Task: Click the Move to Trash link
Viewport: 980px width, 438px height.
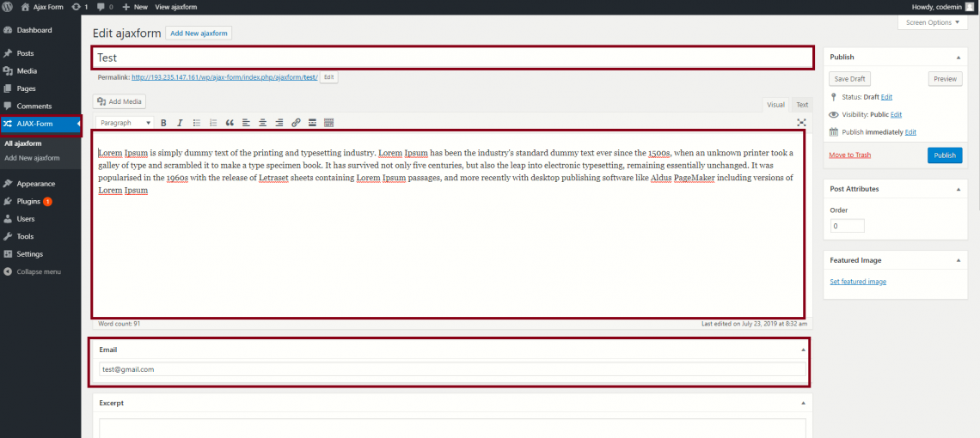Action: click(x=849, y=155)
